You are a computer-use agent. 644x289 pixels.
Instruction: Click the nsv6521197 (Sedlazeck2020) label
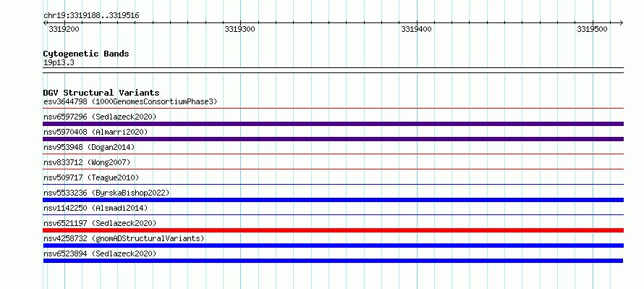(x=100, y=223)
